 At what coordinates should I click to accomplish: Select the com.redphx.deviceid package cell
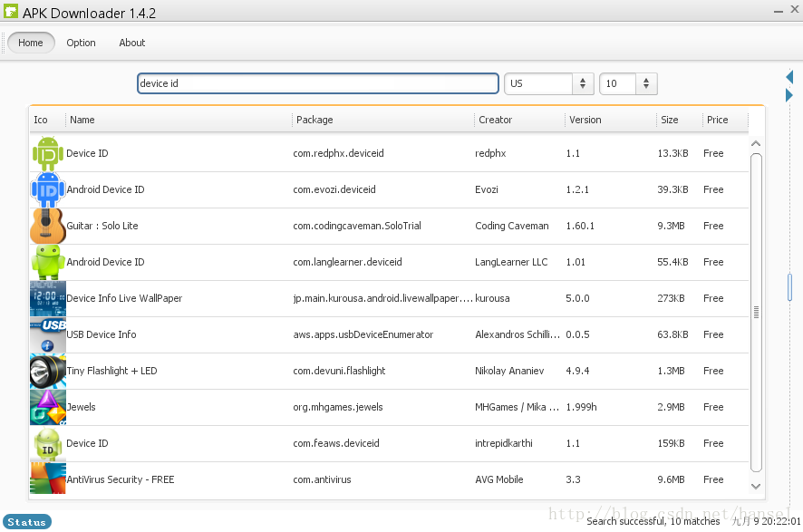pyautogui.click(x=338, y=153)
